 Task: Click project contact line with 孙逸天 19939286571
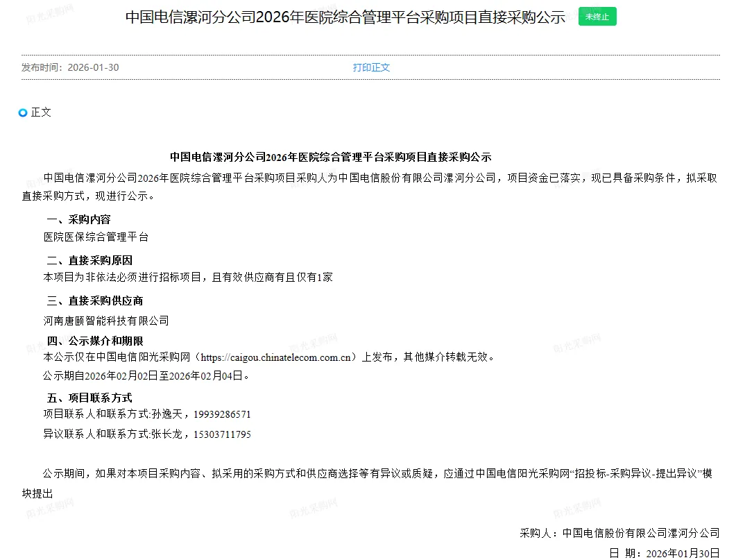(x=147, y=414)
